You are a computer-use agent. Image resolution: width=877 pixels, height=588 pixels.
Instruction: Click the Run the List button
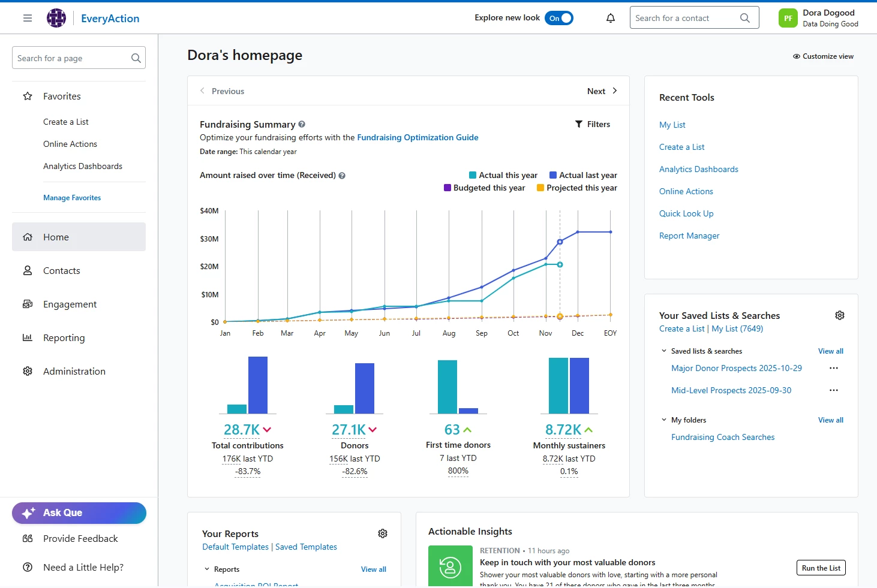(x=821, y=568)
